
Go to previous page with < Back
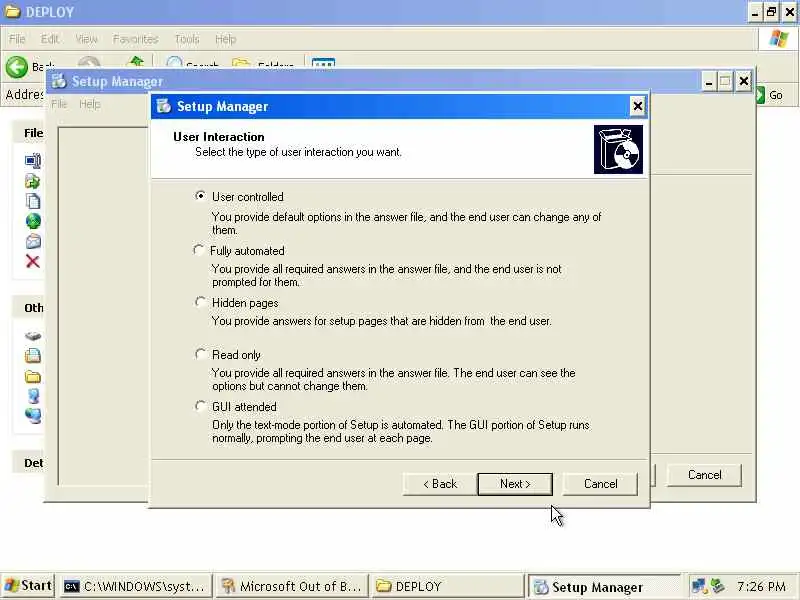click(440, 484)
